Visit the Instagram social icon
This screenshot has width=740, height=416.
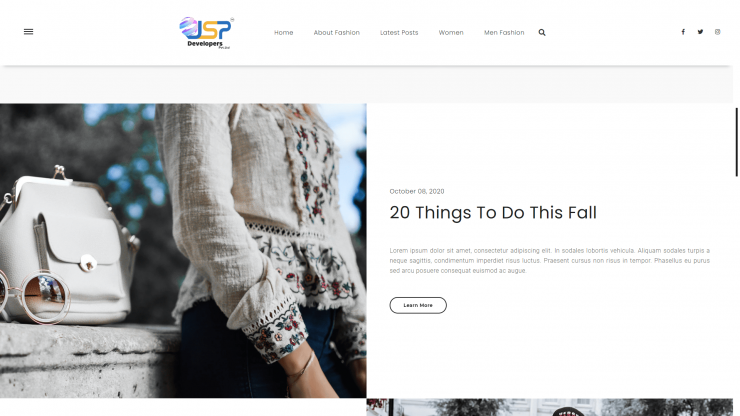coord(717,32)
